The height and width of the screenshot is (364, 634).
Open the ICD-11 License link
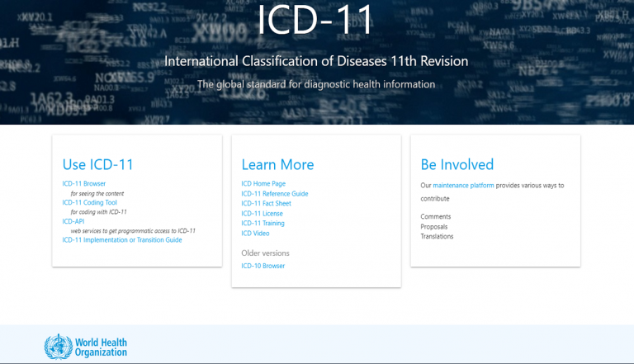[263, 214]
